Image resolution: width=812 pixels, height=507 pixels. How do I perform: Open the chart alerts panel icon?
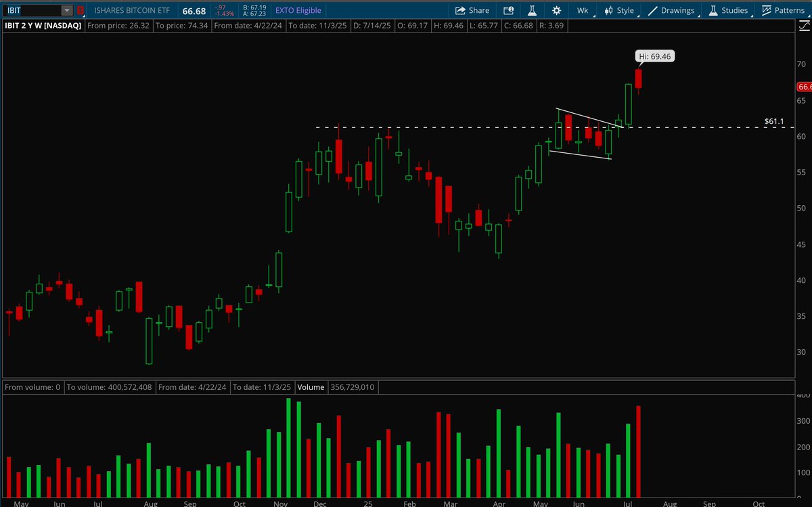pos(508,10)
